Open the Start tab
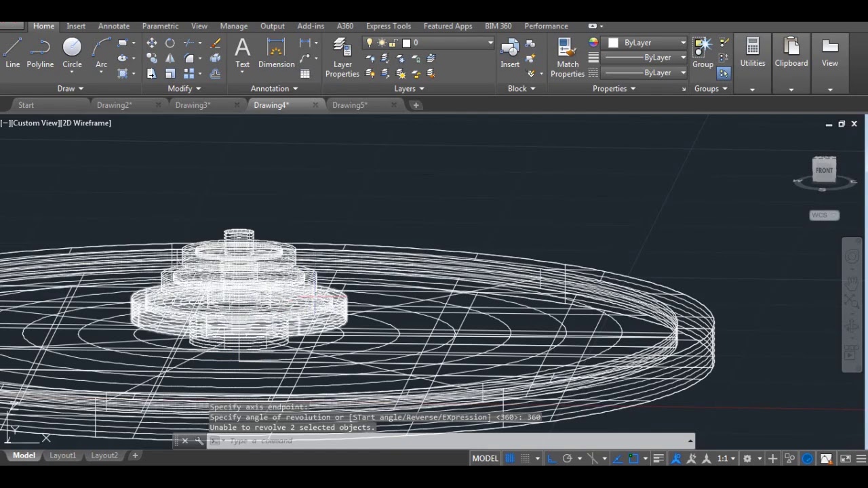The image size is (868, 488). (26, 105)
